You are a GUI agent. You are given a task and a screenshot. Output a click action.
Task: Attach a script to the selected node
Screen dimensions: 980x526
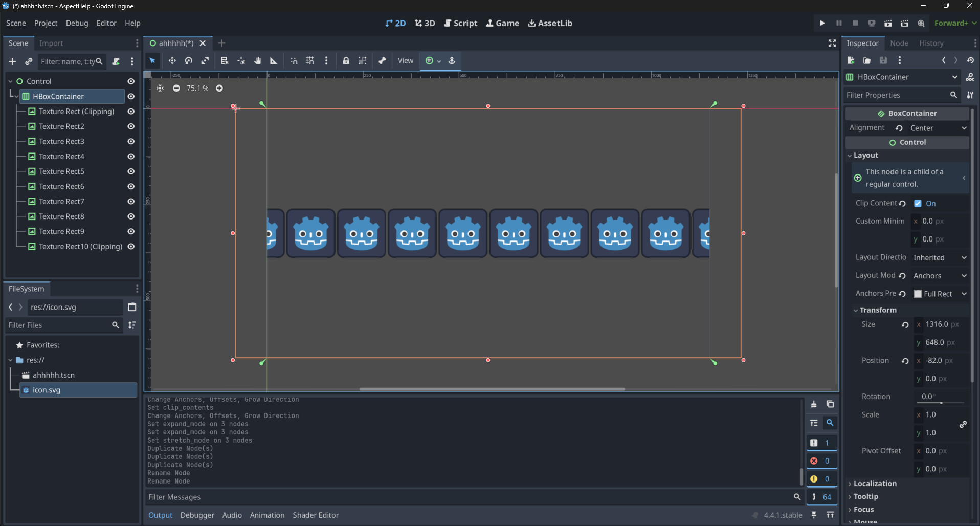(116, 61)
